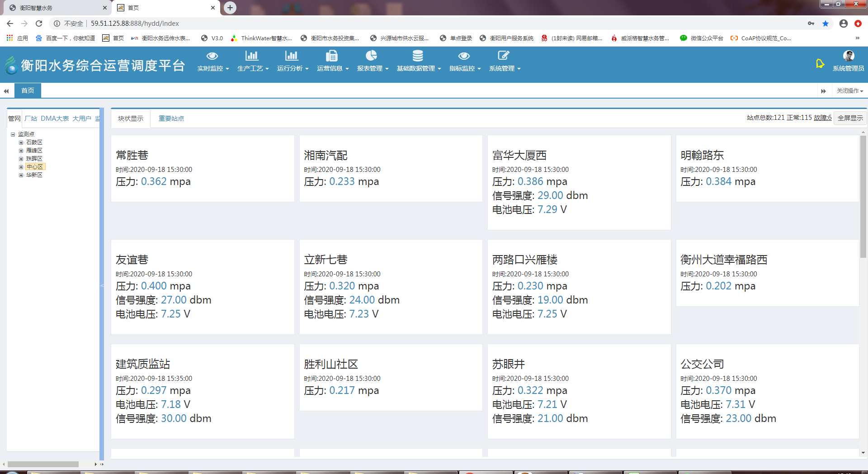The height and width of the screenshot is (474, 868).
Task: Click the 系统管理 edit icon
Action: (x=503, y=56)
